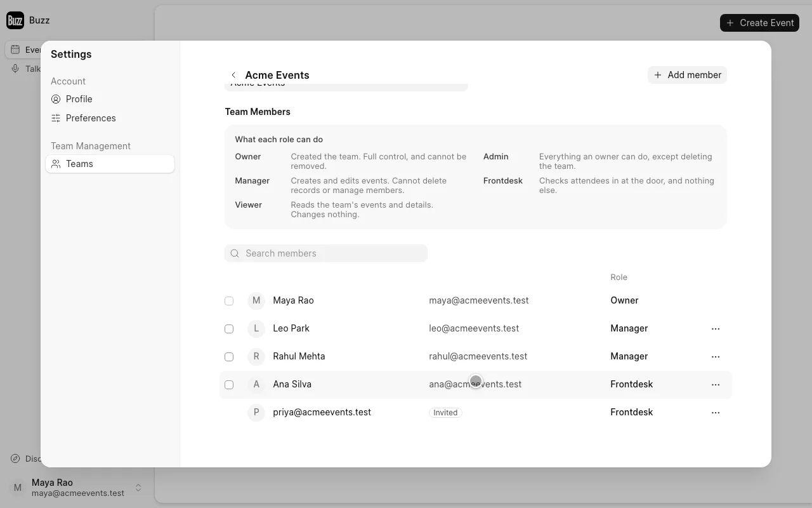The height and width of the screenshot is (508, 812).
Task: Click the name Ana Silva in the list
Action: click(x=292, y=384)
